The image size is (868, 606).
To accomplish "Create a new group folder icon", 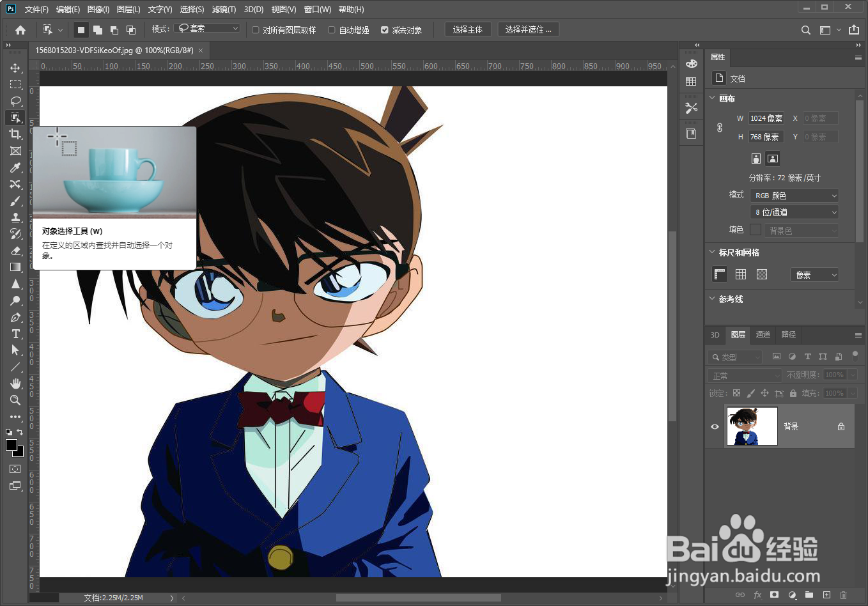I will tap(809, 595).
